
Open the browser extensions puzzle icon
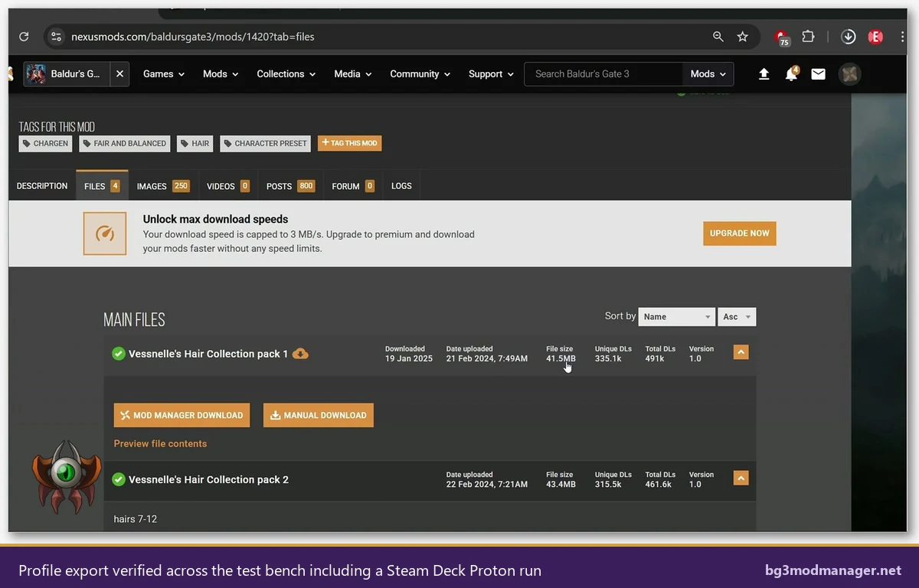pos(809,37)
